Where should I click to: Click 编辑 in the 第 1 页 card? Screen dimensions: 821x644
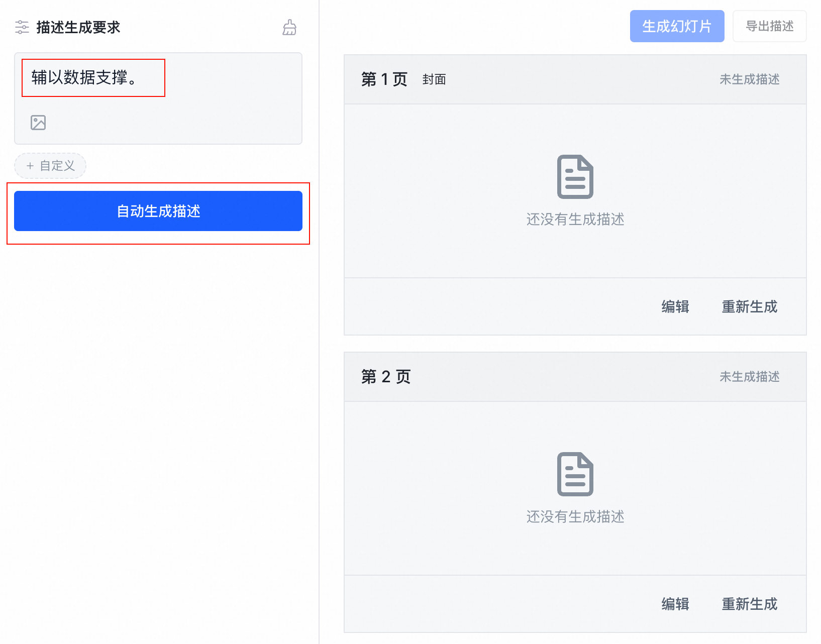(675, 306)
